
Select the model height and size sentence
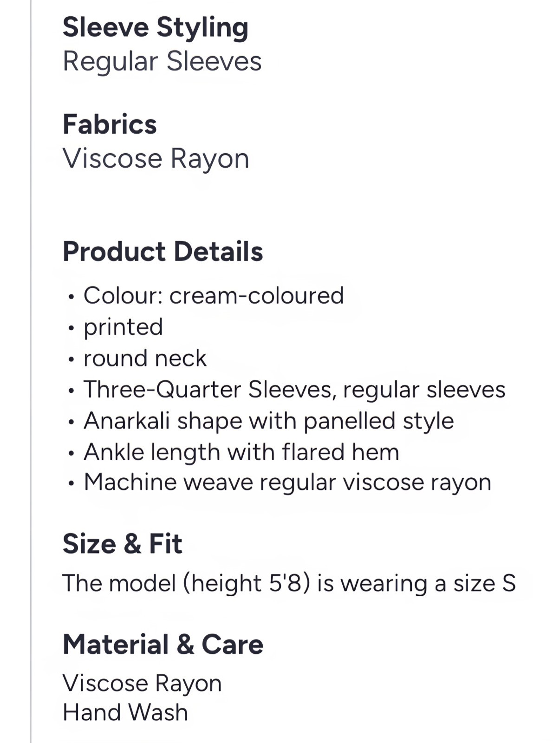(289, 583)
